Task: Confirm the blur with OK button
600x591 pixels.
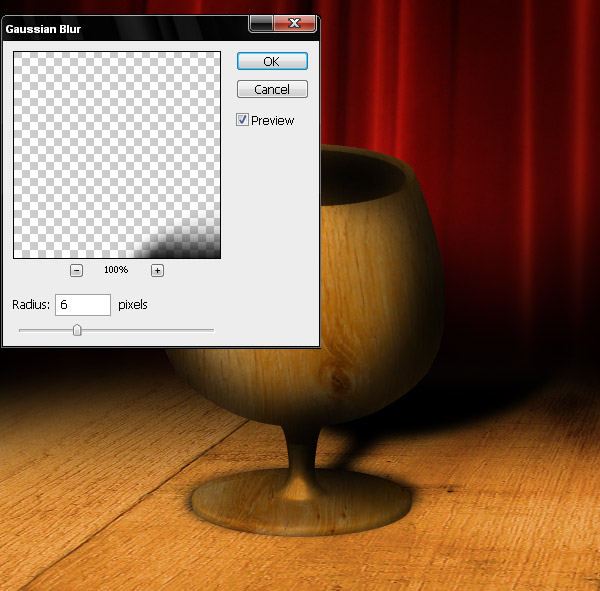Action: [x=272, y=61]
